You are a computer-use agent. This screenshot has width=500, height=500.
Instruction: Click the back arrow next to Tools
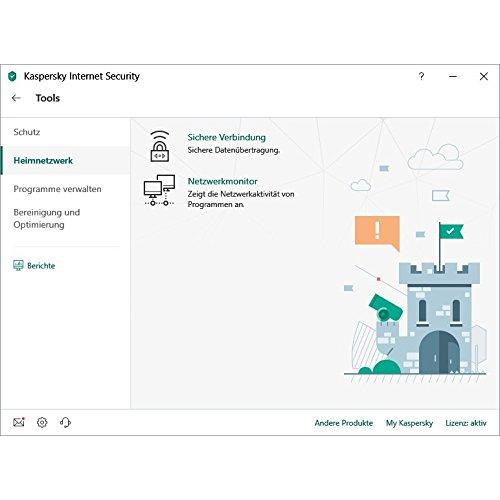(x=16, y=98)
